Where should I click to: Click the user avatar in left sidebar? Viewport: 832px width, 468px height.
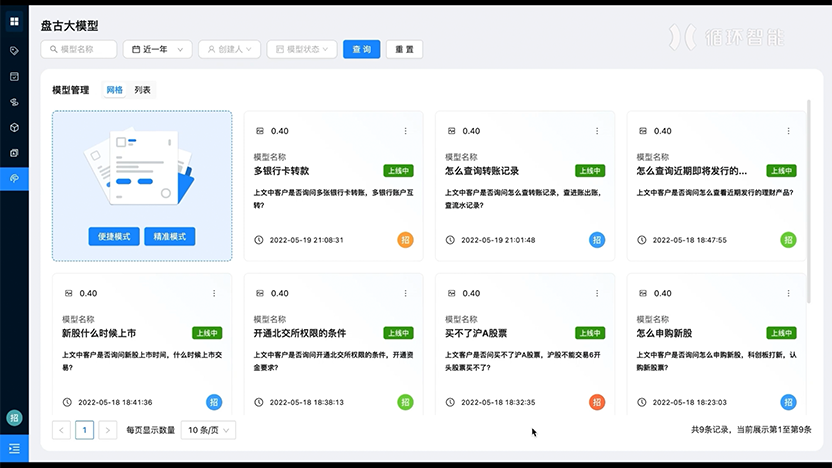point(14,418)
